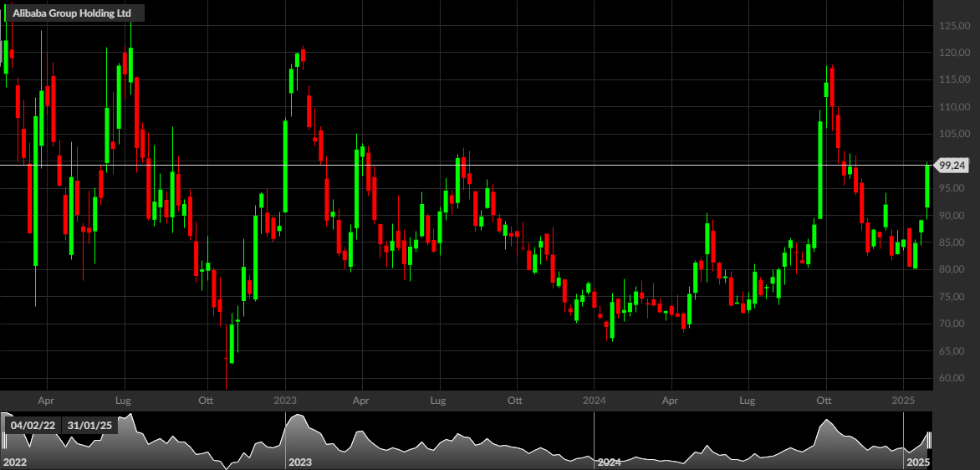
Task: Grab the right range handle in navigator
Action: pyautogui.click(x=929, y=440)
